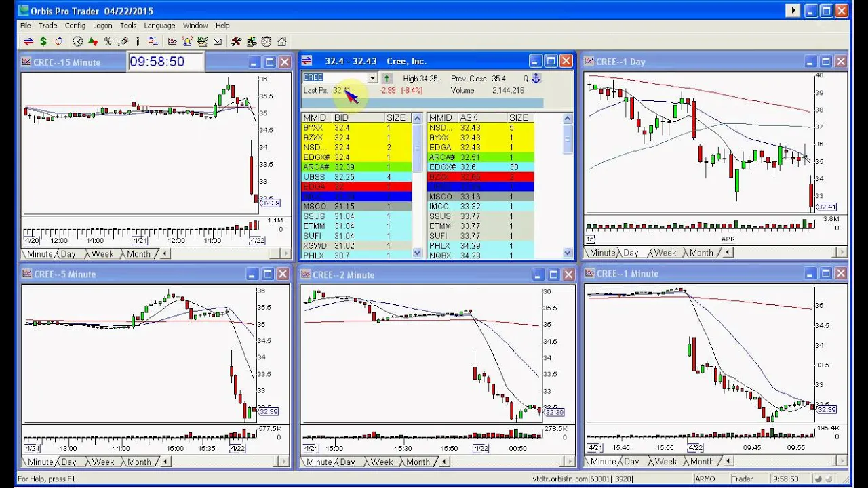The image size is (868, 488).
Task: Click the Cree Level 2 window title icon
Action: coord(307,61)
